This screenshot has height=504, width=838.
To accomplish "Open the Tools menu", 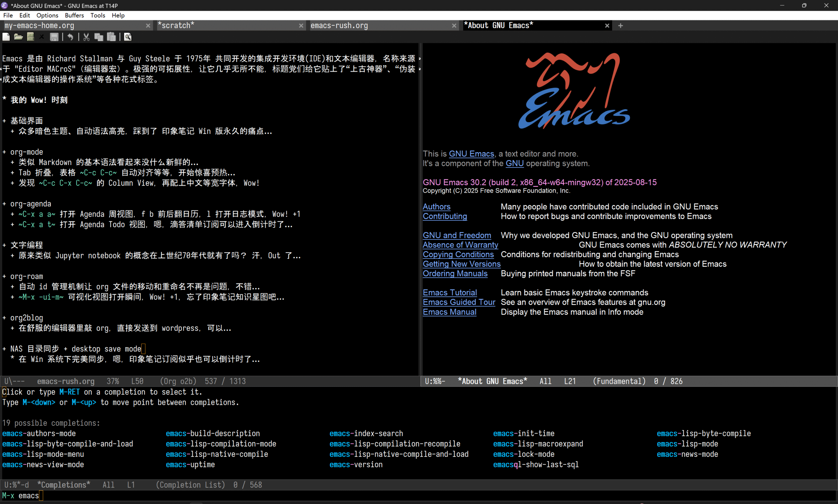I will [98, 15].
